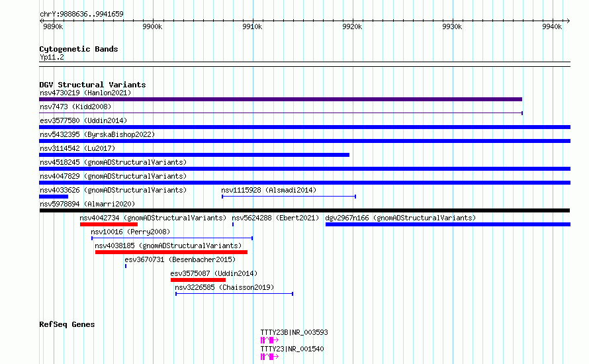Open esv3575087 (Uddin2014) variant label

click(214, 273)
